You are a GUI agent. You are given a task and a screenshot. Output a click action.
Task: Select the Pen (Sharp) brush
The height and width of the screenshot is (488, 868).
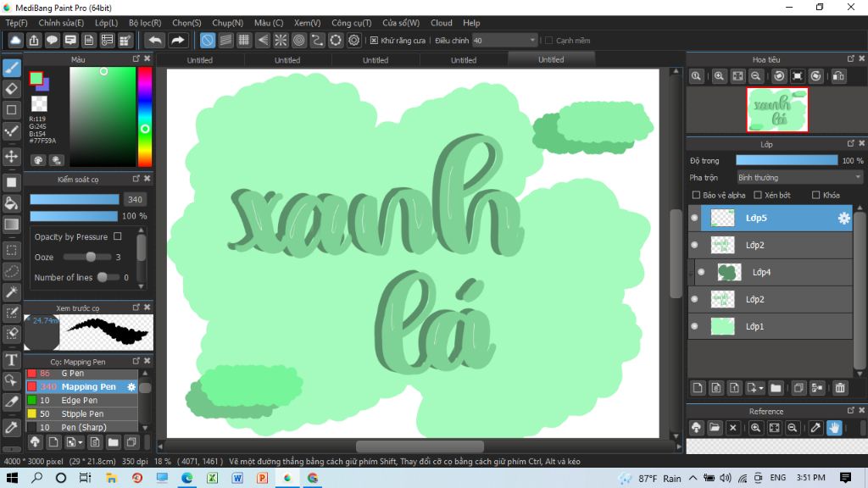pos(81,427)
